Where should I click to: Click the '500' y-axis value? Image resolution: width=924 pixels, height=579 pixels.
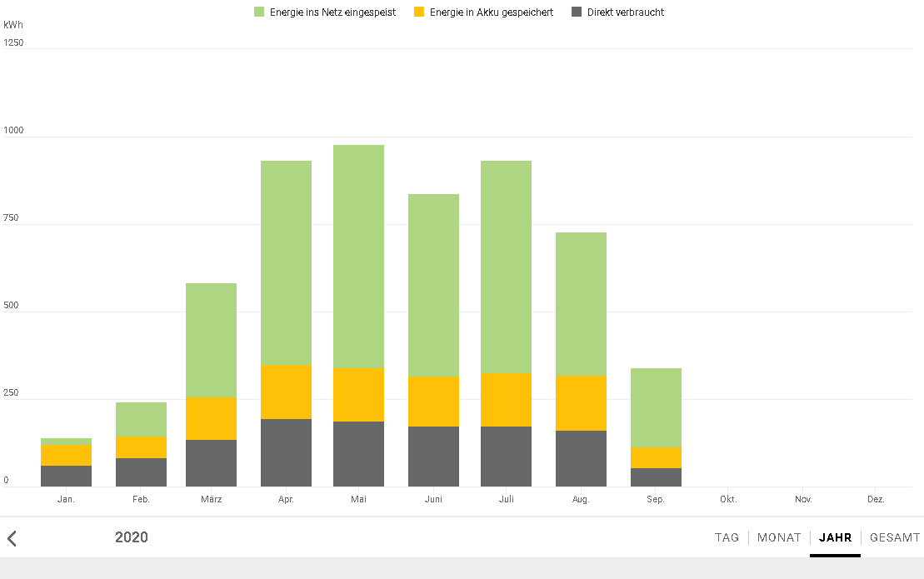click(x=11, y=305)
